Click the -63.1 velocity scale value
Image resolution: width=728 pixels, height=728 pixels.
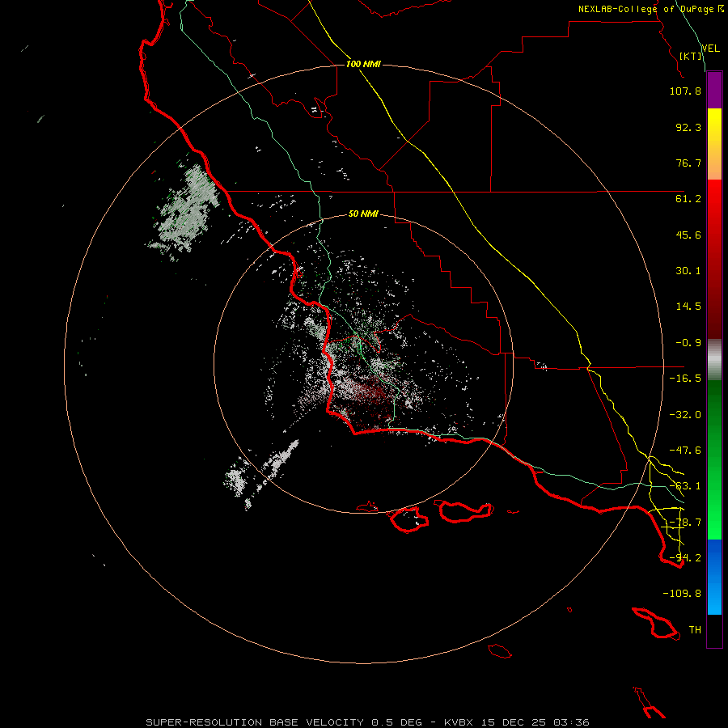point(685,486)
